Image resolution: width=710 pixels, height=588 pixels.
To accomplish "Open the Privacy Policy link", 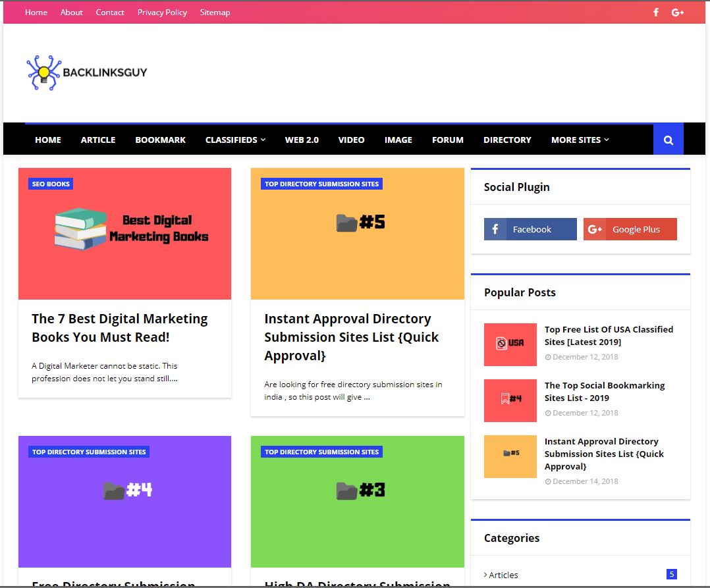I will 162,13.
